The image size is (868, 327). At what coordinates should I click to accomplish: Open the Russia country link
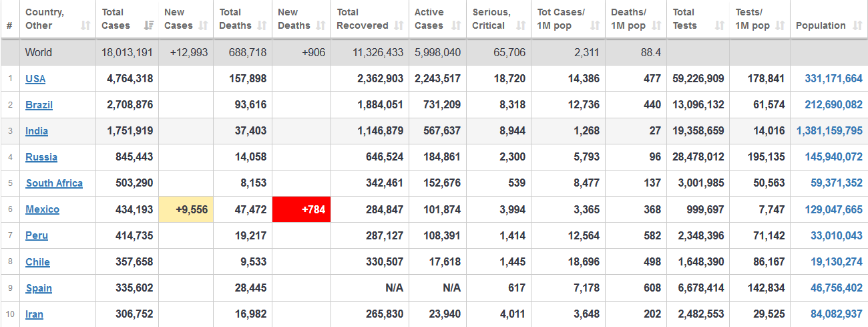[x=41, y=157]
